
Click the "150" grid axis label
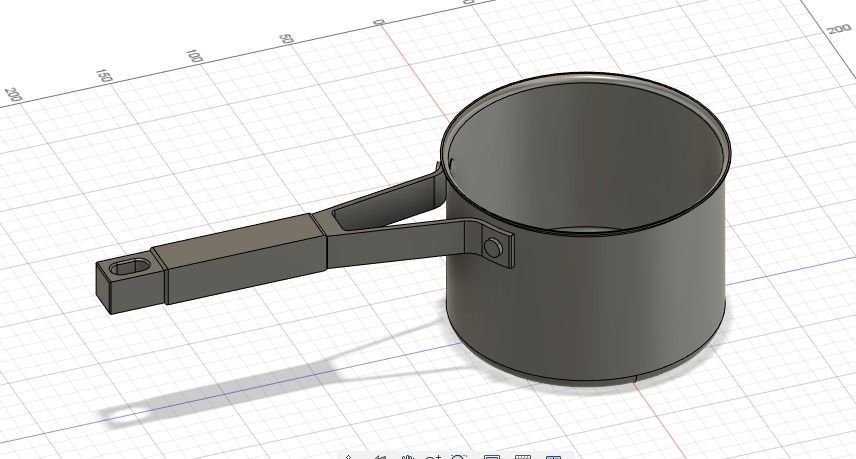click(x=104, y=75)
